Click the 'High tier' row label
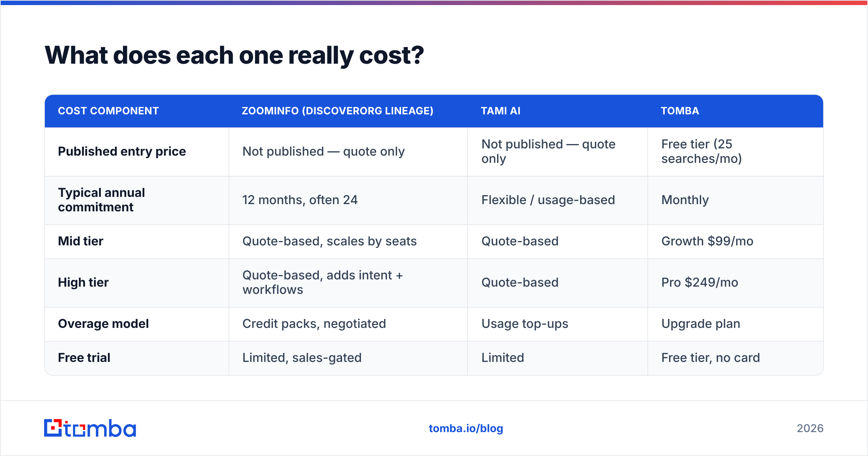Viewport: 868px width, 456px height. [83, 282]
